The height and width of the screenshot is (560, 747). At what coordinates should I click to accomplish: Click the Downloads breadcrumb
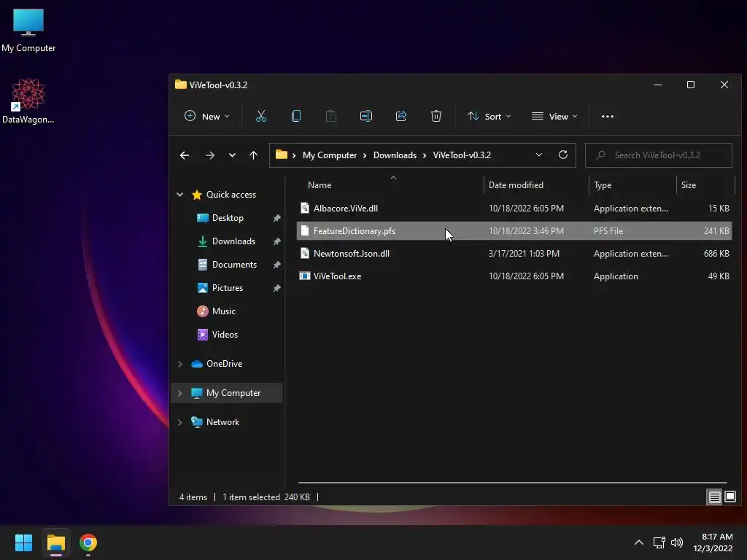(395, 155)
